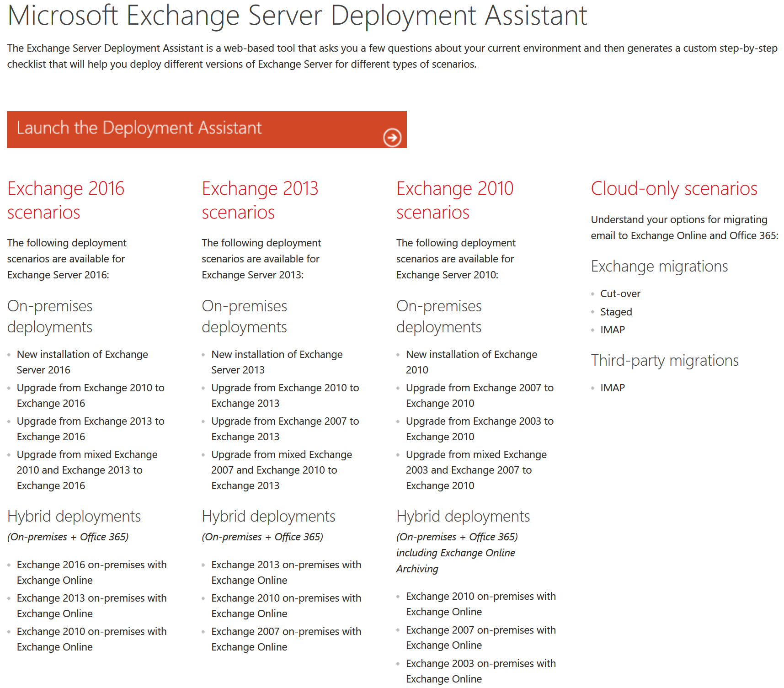Click the Exchange 2016 scenarios heading
784x688 pixels.
pyautogui.click(x=66, y=200)
